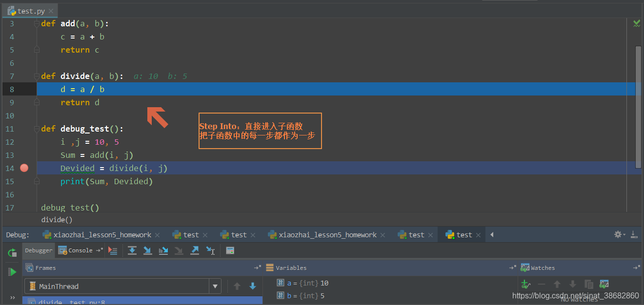Image resolution: width=644 pixels, height=305 pixels.
Task: Click line number 8 in gutter
Action: pyautogui.click(x=12, y=89)
